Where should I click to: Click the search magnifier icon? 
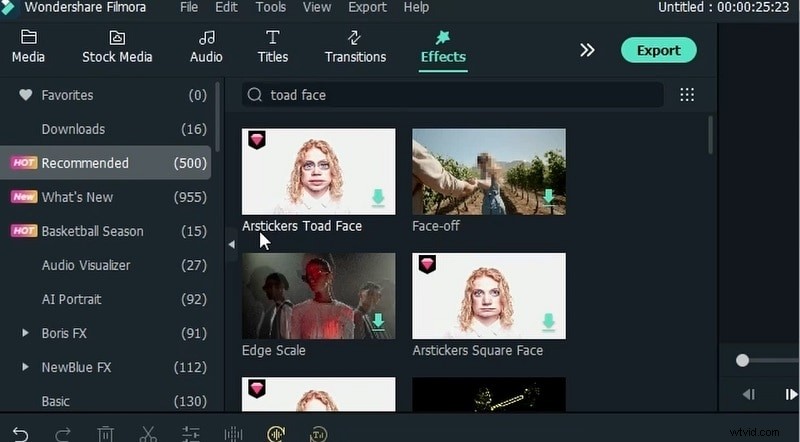[x=255, y=95]
